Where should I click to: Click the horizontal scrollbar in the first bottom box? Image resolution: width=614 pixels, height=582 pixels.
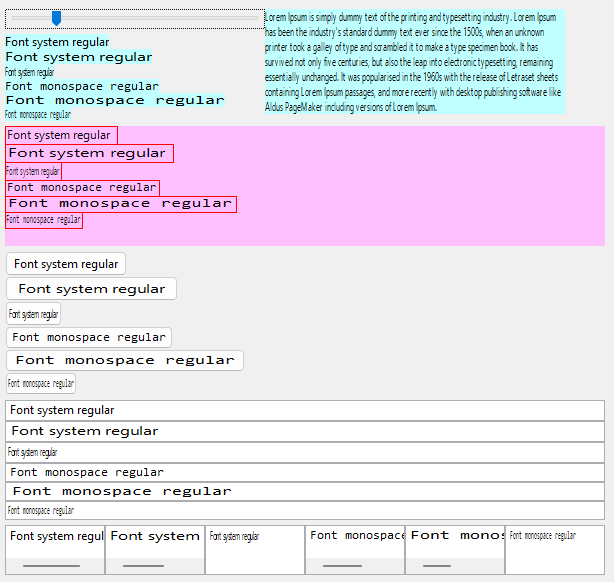[x=51, y=566]
